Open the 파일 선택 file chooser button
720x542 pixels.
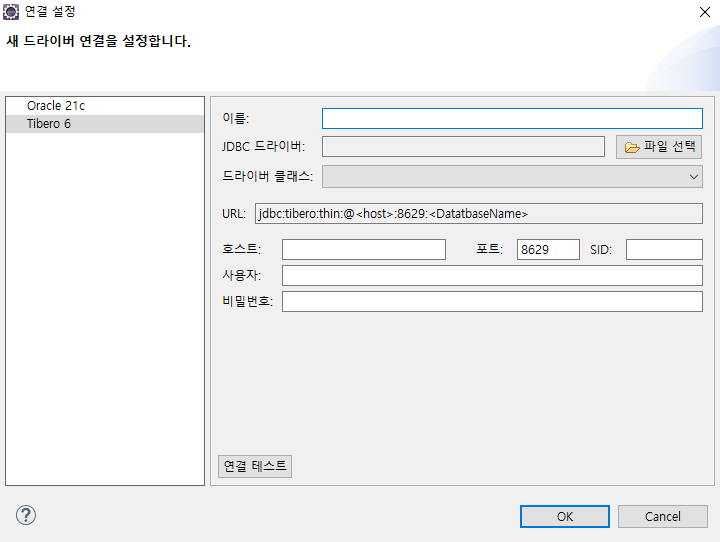[x=659, y=147]
